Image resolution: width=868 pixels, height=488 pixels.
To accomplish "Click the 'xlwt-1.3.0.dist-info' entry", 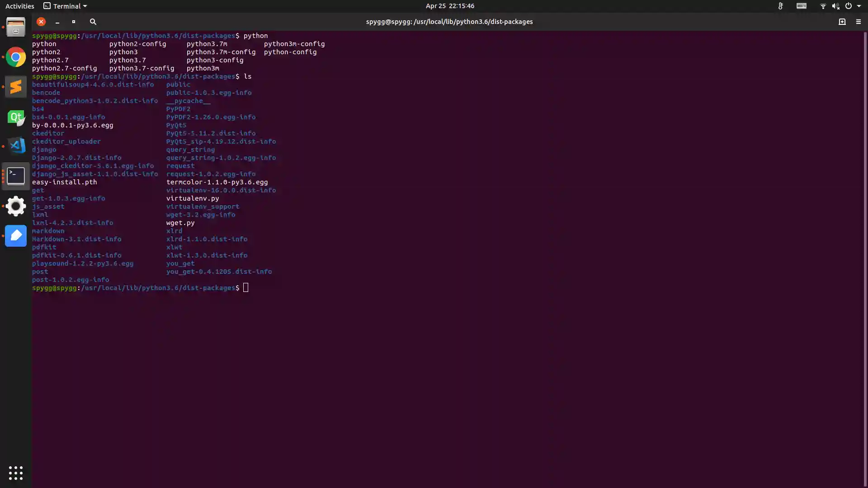I will 207,255.
